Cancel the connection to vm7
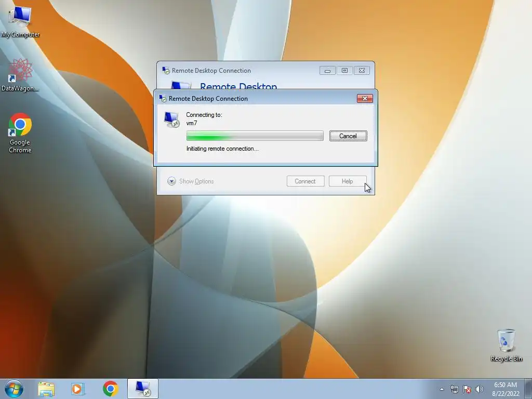The image size is (532, 399). click(348, 136)
